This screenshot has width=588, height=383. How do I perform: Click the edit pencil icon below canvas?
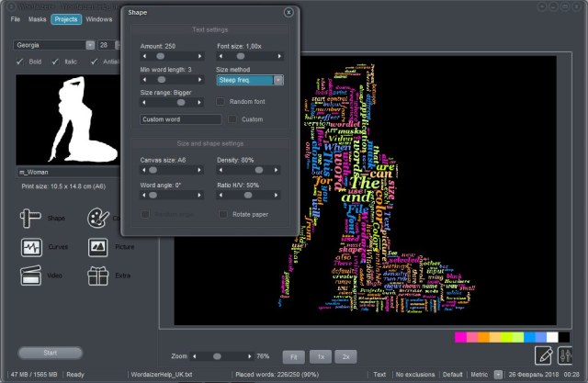point(544,355)
